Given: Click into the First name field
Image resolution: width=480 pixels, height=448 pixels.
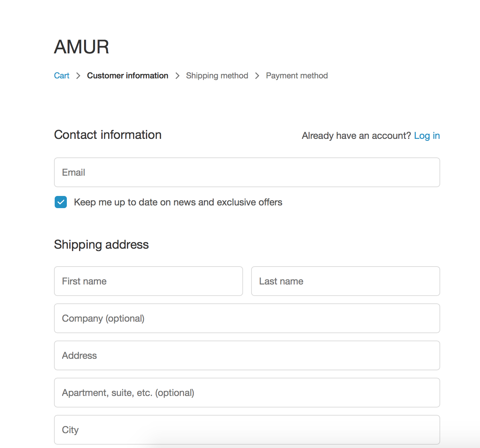Looking at the screenshot, I should pos(148,281).
